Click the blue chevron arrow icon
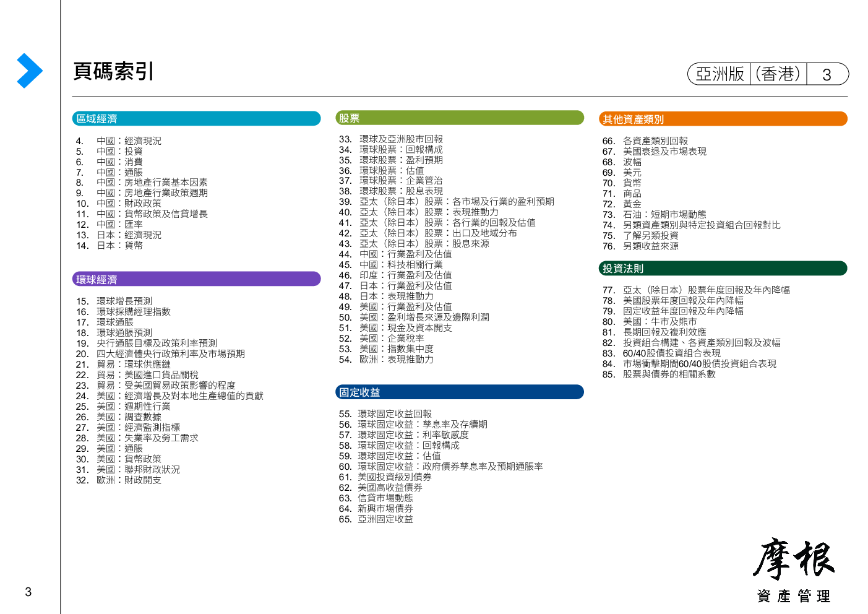Screen dimensions: 868x614 (30, 71)
